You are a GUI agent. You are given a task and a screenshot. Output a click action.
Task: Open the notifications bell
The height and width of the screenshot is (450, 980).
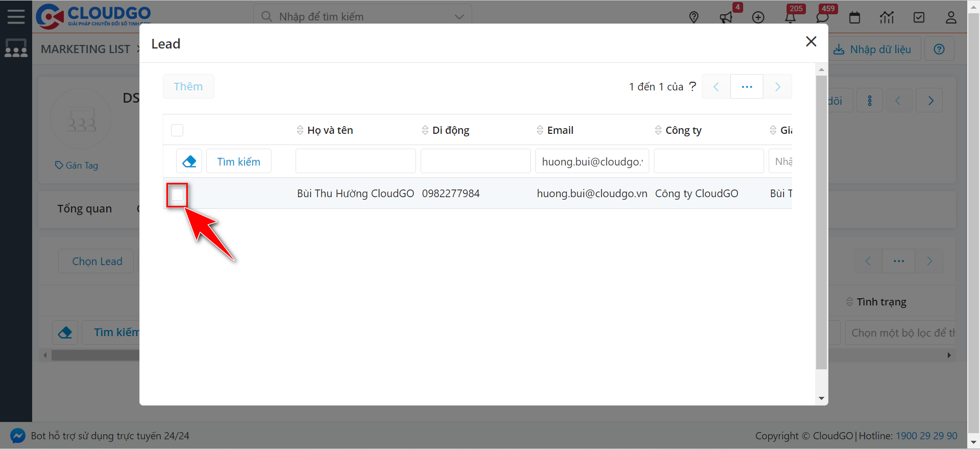790,17
